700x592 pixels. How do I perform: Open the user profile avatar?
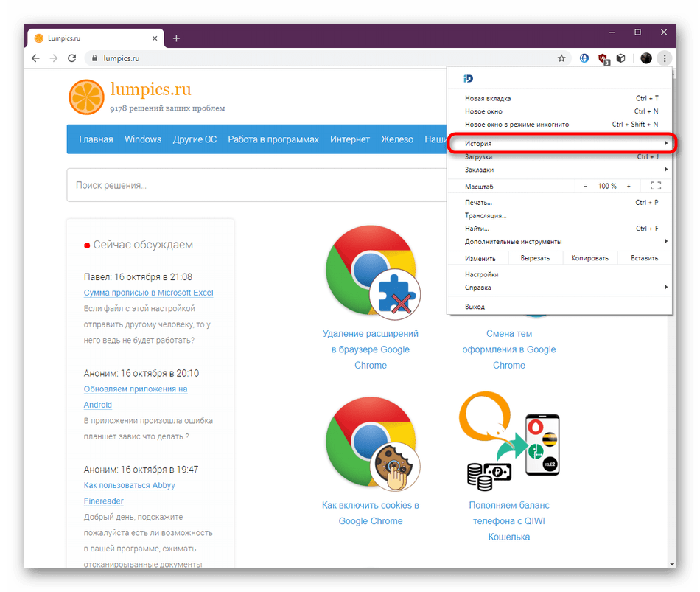[x=645, y=58]
